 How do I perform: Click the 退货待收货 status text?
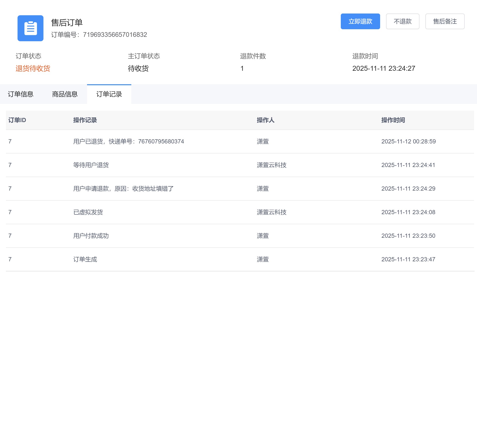[x=33, y=68]
